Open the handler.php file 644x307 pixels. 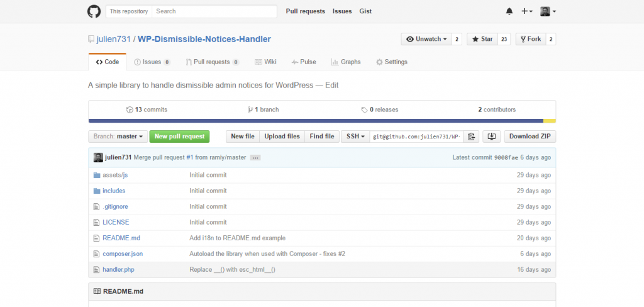[118, 270]
